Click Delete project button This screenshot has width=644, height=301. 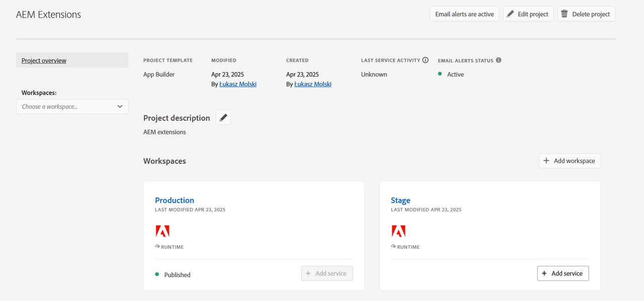point(586,14)
